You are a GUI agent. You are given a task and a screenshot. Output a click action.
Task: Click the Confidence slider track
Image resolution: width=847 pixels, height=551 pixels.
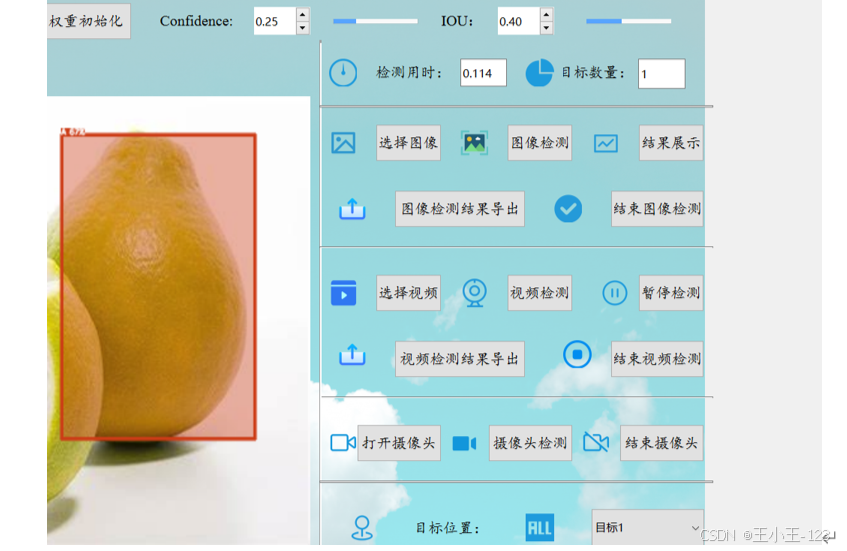[x=375, y=21]
